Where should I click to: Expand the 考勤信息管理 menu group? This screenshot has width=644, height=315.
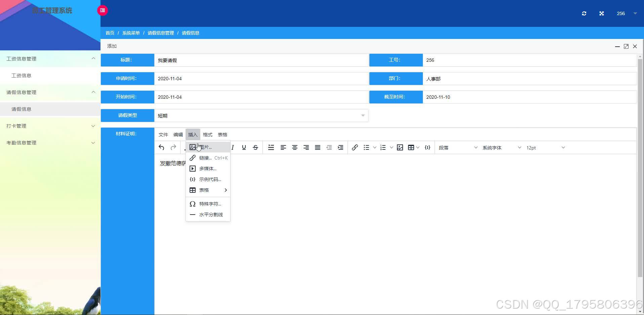(x=50, y=143)
